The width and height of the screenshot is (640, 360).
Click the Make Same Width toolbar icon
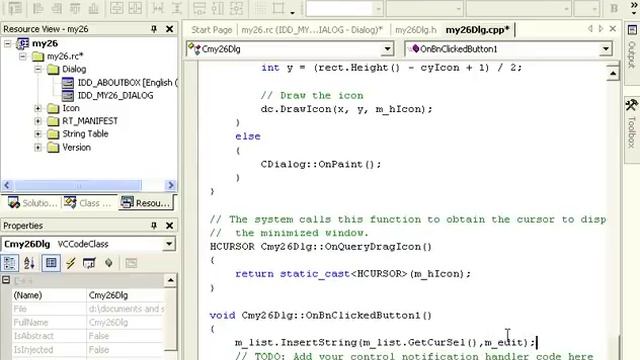[x=199, y=8]
